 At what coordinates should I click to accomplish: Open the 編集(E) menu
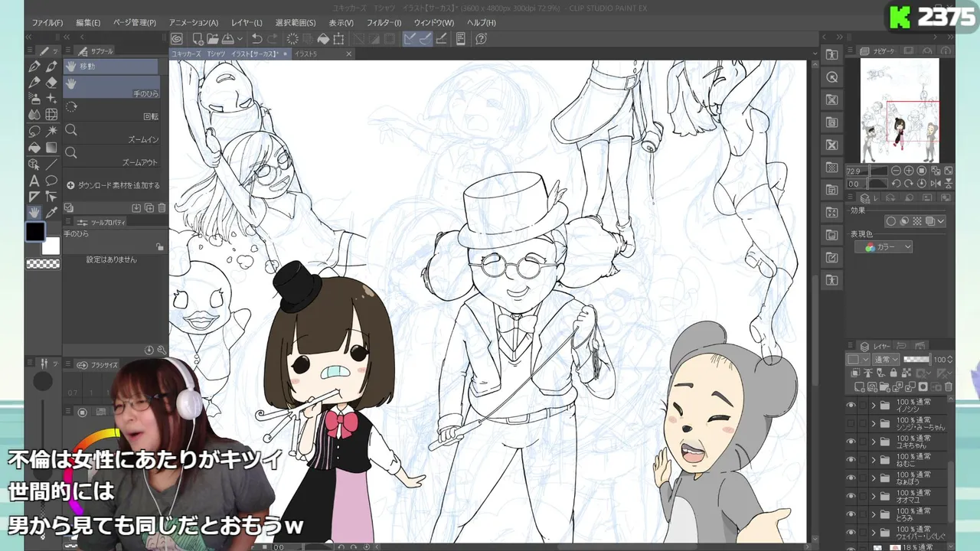(88, 23)
